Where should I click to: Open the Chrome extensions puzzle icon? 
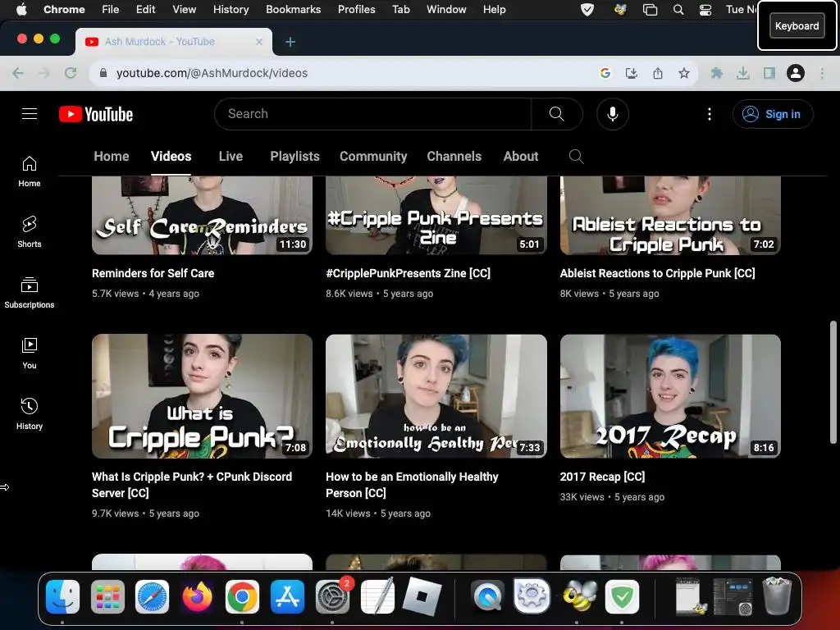coord(716,73)
